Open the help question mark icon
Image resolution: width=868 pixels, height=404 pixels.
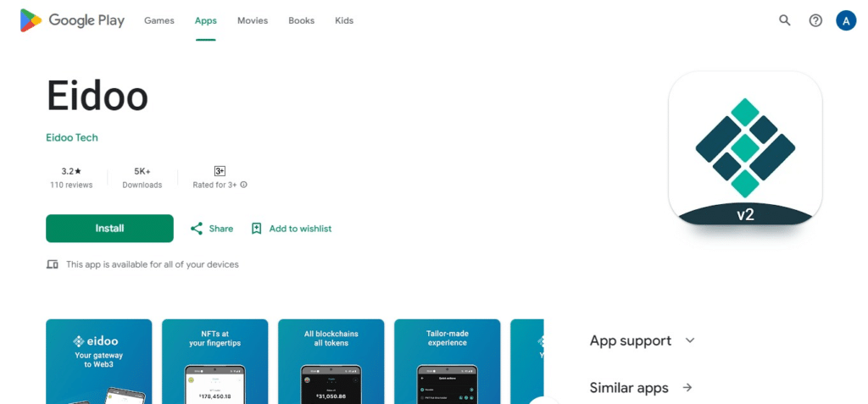tap(815, 20)
